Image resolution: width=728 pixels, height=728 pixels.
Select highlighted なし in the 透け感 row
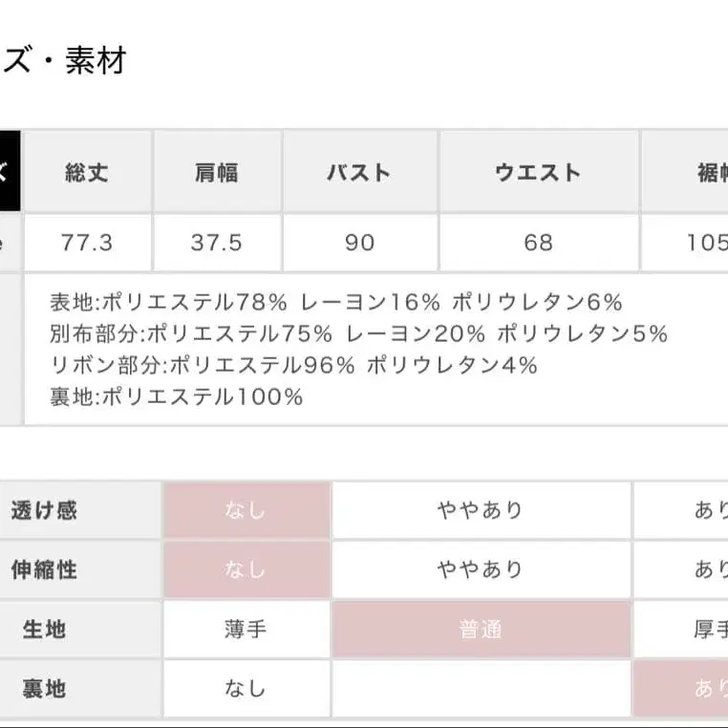[x=246, y=510]
